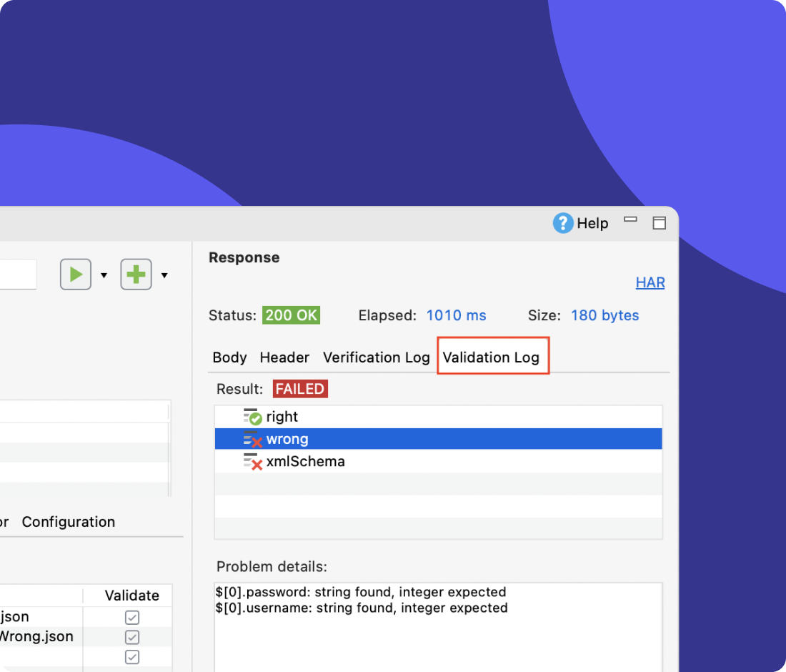Open the dropdown arrow beside the play button
786x672 pixels.
104,274
